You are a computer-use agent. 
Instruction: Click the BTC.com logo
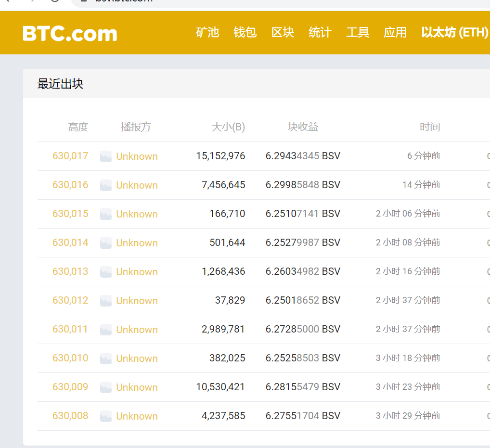(70, 33)
